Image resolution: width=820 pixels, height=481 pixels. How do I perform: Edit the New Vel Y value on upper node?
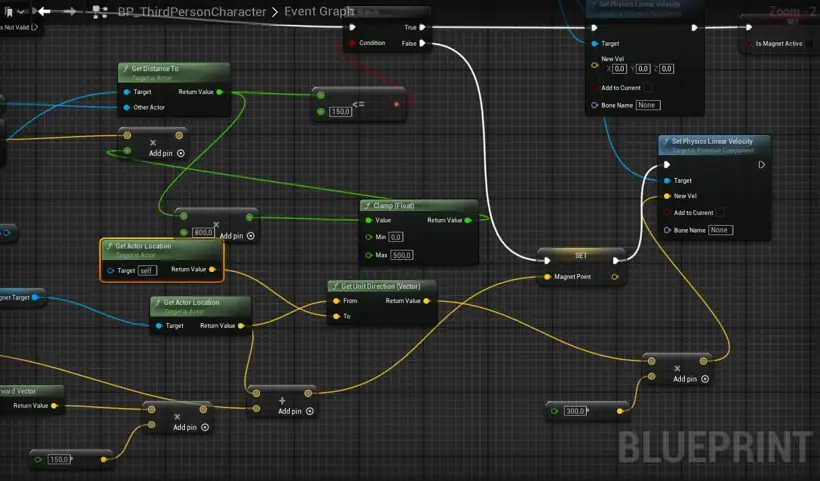[x=643, y=68]
